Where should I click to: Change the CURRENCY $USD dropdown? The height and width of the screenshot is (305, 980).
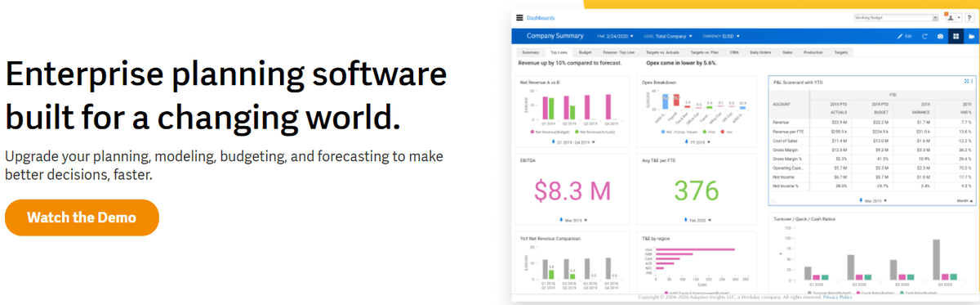(x=721, y=36)
